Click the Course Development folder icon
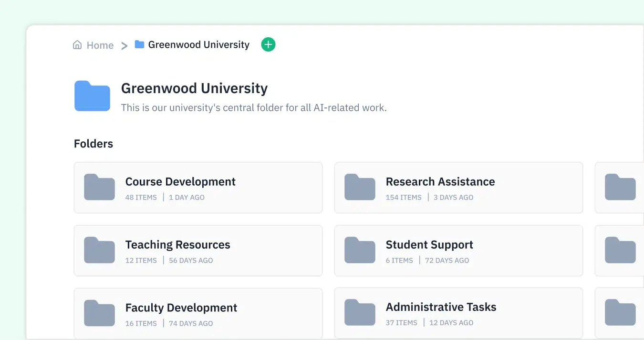This screenshot has height=340, width=644. pos(99,187)
